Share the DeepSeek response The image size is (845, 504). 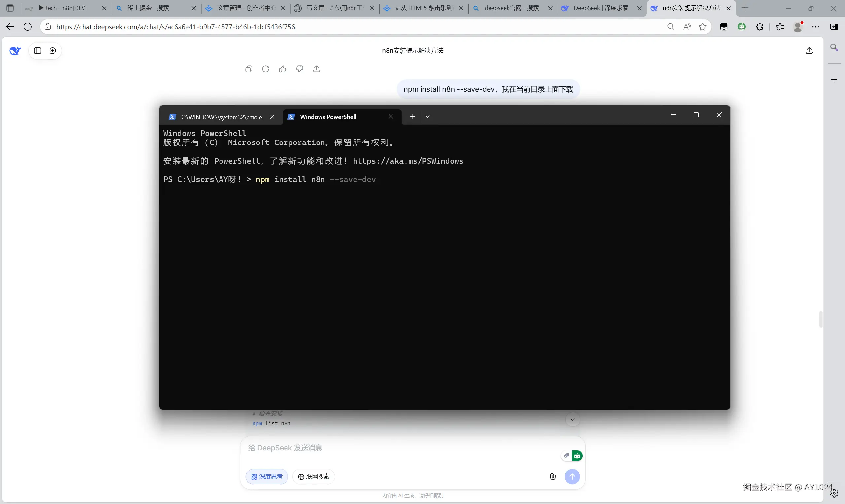[316, 69]
